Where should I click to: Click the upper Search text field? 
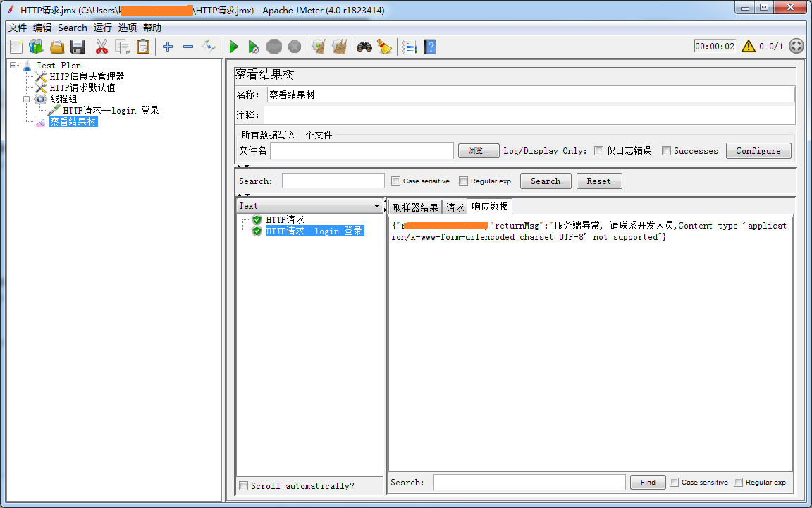point(333,181)
